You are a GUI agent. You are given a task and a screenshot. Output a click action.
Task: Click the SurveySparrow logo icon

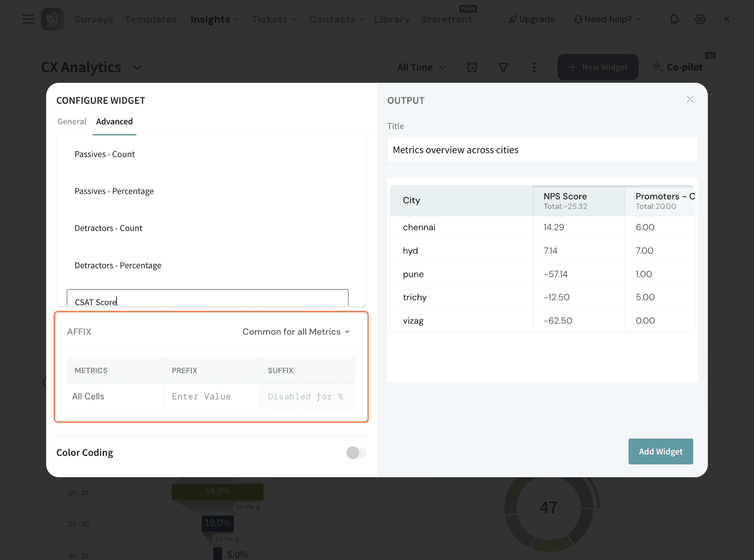click(x=52, y=19)
